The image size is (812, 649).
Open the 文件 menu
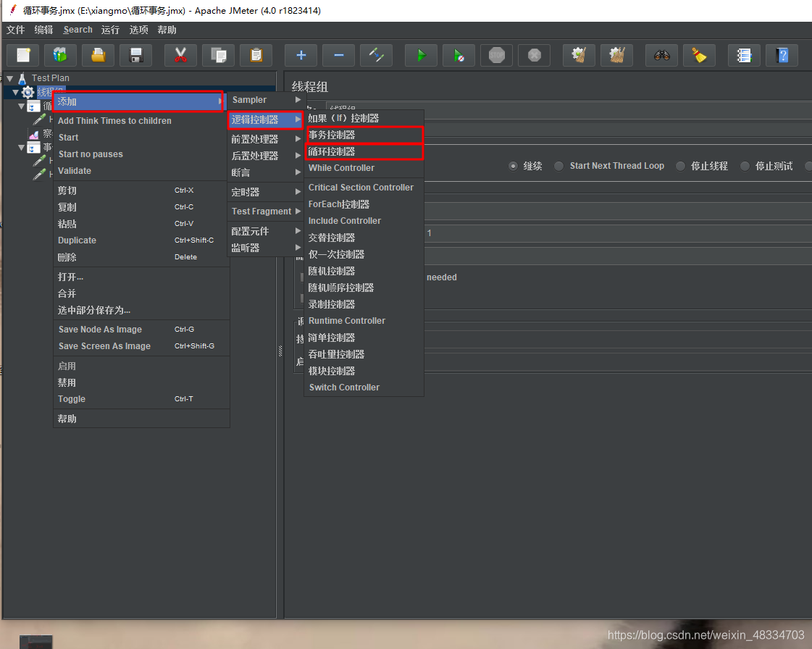[15, 30]
